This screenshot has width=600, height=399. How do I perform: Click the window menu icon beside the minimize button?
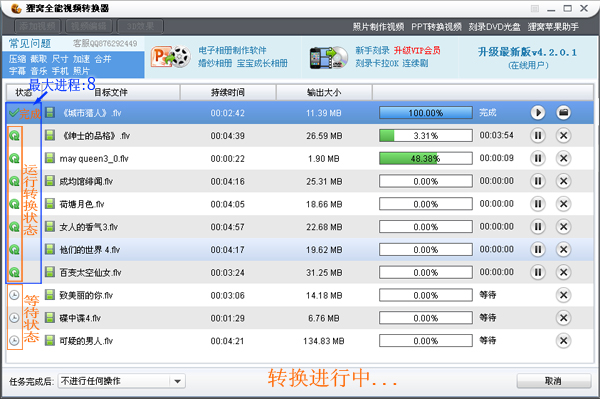pyautogui.click(x=535, y=8)
